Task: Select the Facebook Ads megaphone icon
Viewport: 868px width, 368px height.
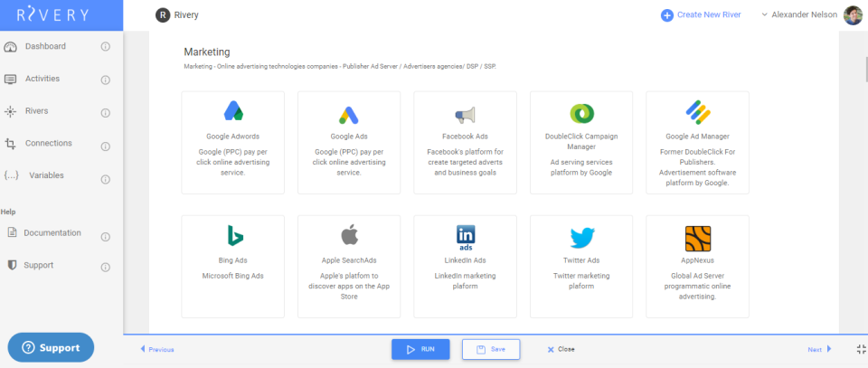Action: [465, 115]
